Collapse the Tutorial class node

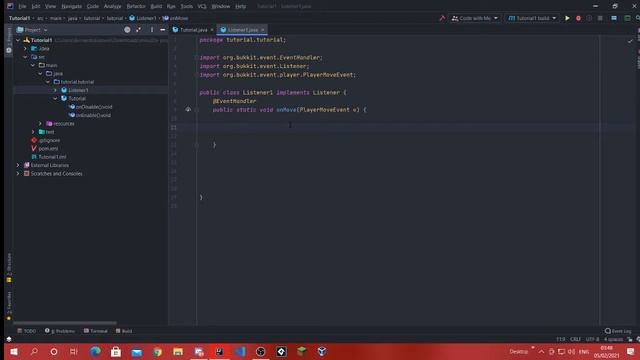coord(56,98)
